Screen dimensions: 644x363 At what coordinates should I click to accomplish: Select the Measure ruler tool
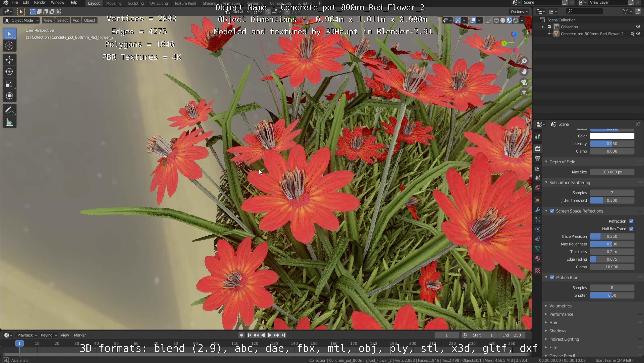tap(9, 122)
